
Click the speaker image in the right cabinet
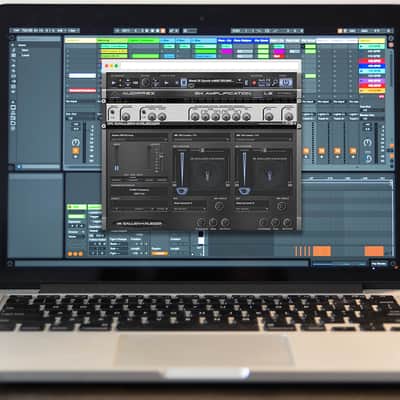click(269, 174)
